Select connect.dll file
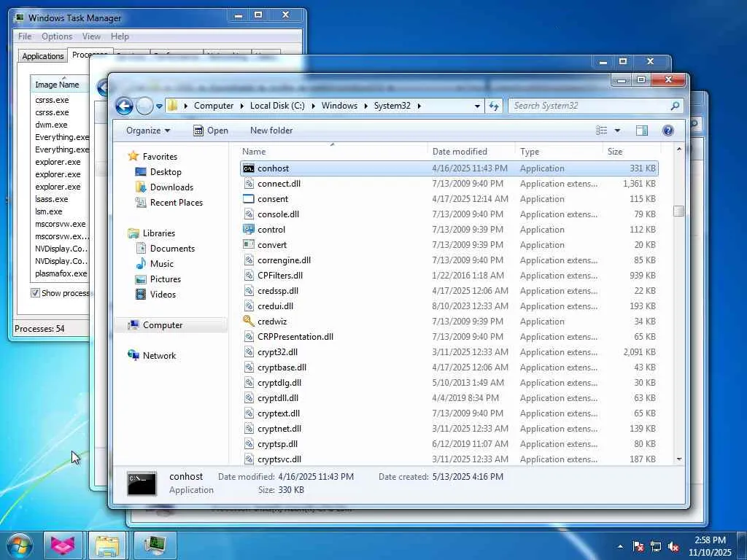This screenshot has height=560, width=747. click(x=279, y=183)
